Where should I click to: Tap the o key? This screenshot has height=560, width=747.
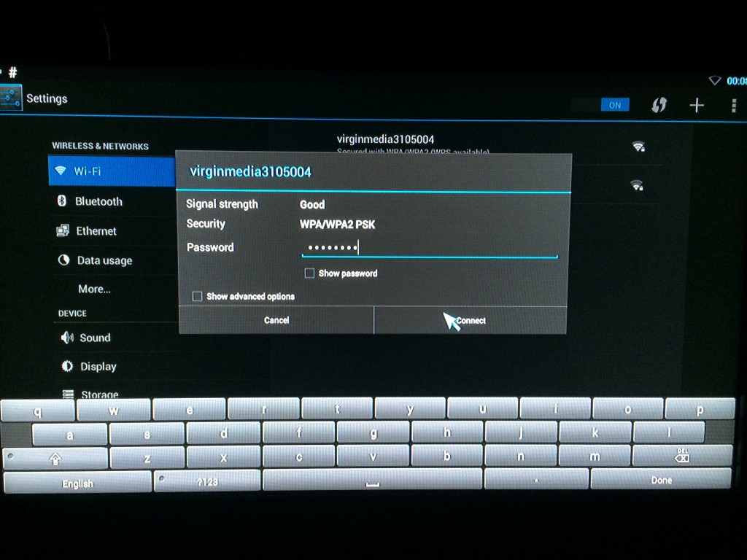[x=628, y=408]
